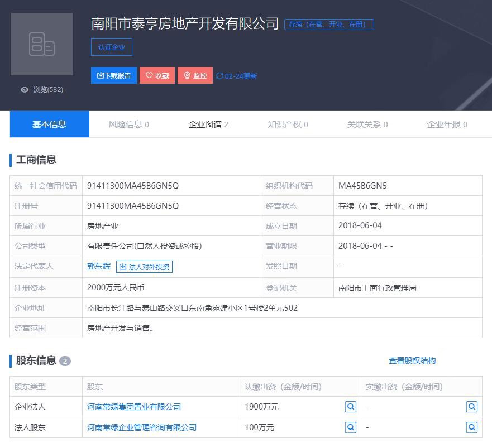Image resolution: width=492 pixels, height=448 pixels.
Task: Click the magnifier in first 实缴出资 cell
Action: coord(472,407)
